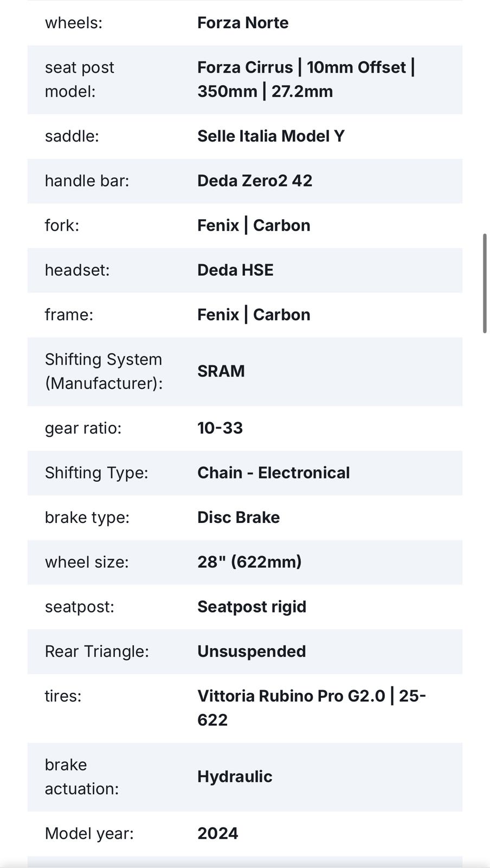Click the vertical scrollbar thumb
This screenshot has width=490, height=868.
click(485, 283)
